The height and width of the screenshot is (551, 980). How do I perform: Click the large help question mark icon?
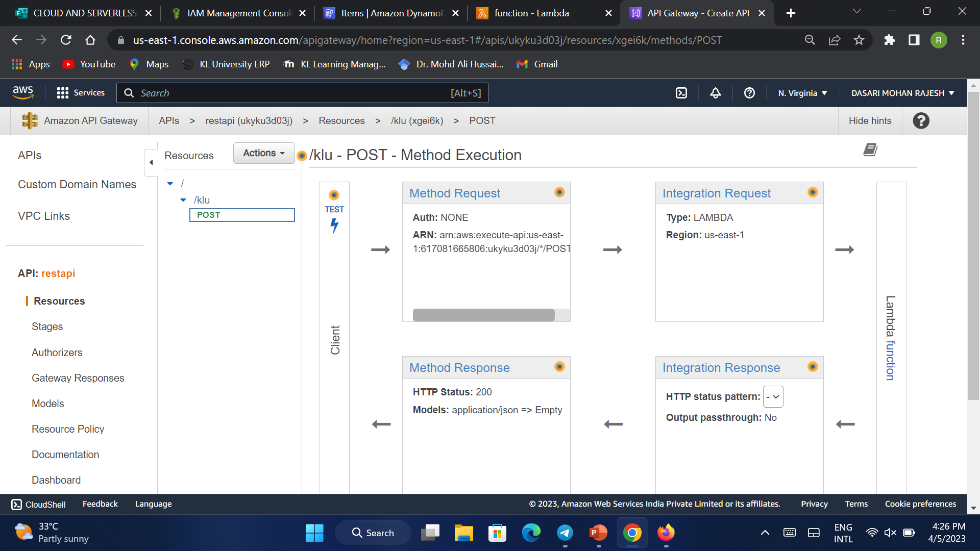[921, 121]
